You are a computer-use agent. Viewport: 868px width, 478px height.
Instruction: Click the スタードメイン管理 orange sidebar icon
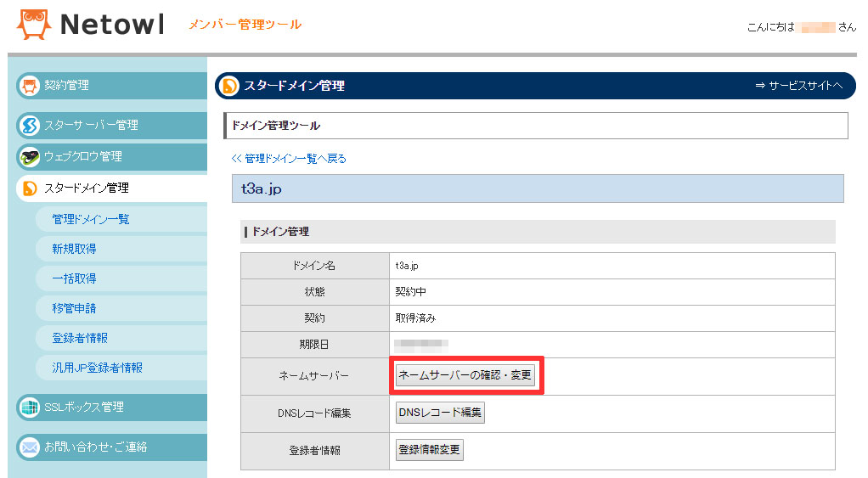30,188
